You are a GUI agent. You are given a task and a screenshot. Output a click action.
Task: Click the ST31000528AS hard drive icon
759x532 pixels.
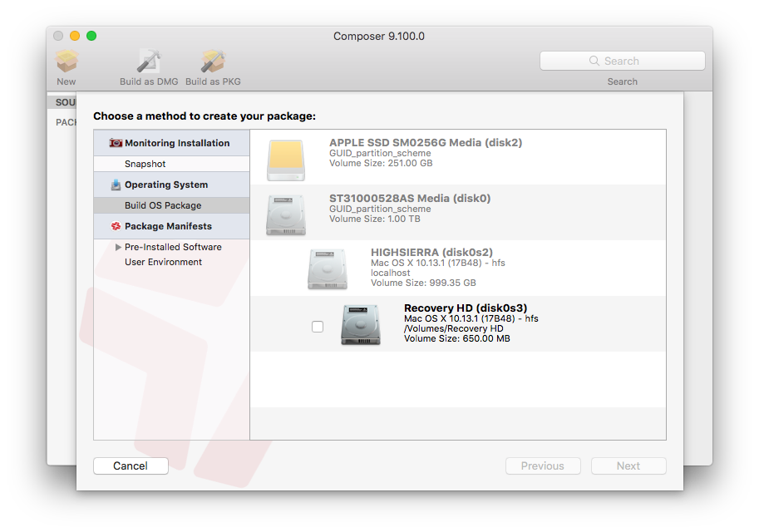286,215
